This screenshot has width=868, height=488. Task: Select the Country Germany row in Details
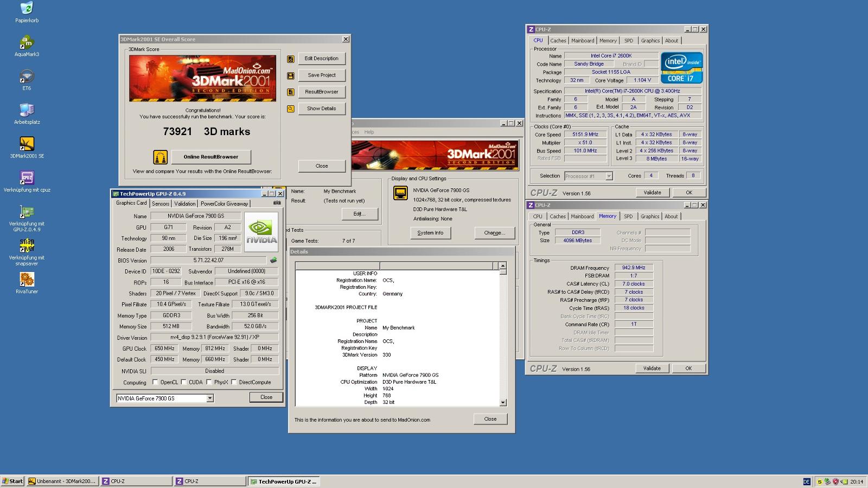tap(397, 294)
